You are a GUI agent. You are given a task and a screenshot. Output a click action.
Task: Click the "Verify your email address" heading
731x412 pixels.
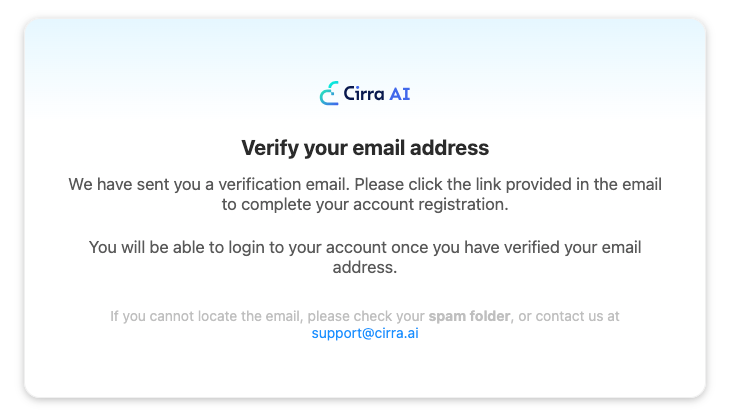(x=365, y=149)
